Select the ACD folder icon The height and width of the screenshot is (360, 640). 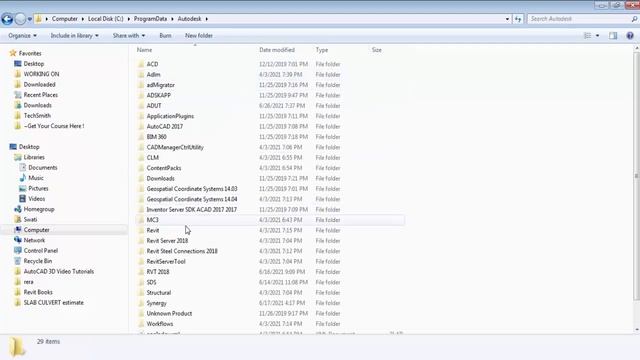pos(141,64)
